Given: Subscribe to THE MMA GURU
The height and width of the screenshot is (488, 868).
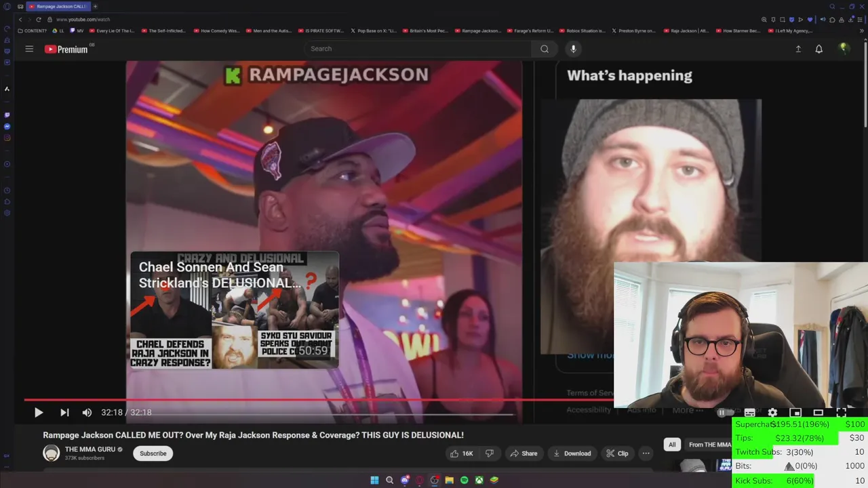Looking at the screenshot, I should (153, 453).
